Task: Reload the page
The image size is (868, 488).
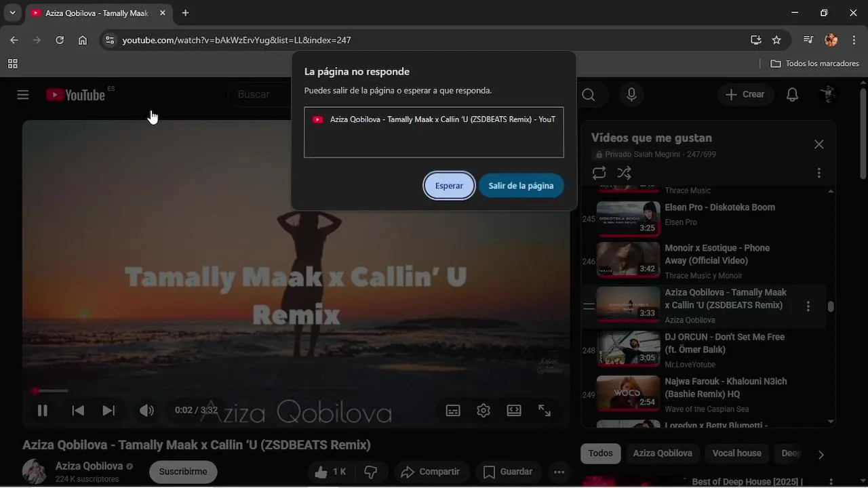Action: [x=60, y=40]
